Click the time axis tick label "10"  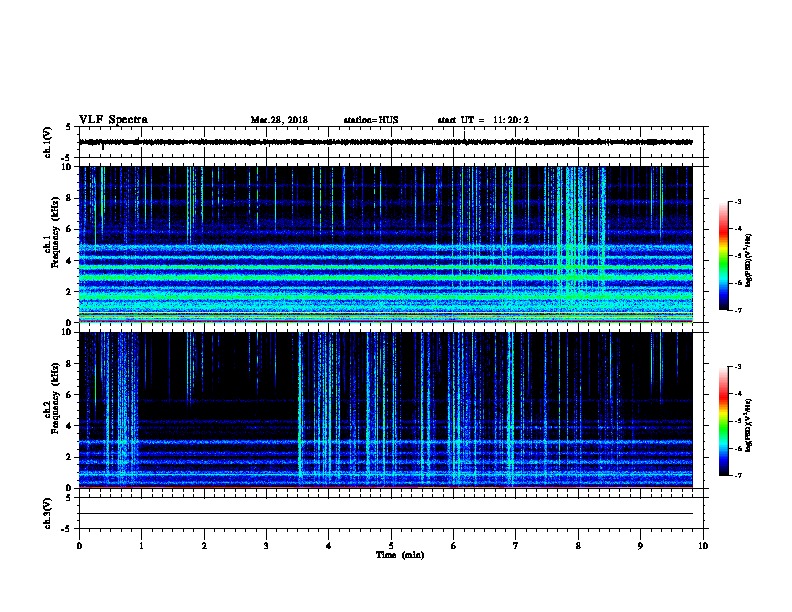point(703,546)
